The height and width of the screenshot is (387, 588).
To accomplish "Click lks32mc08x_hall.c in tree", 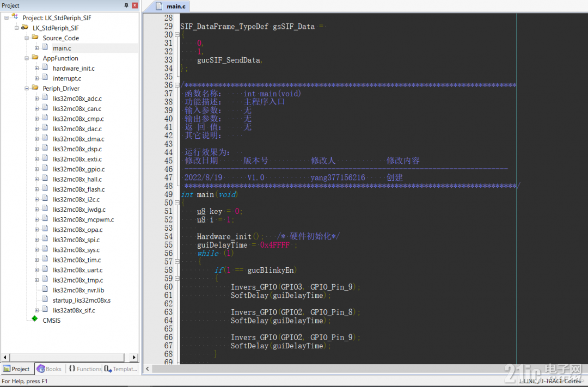I will (x=77, y=179).
